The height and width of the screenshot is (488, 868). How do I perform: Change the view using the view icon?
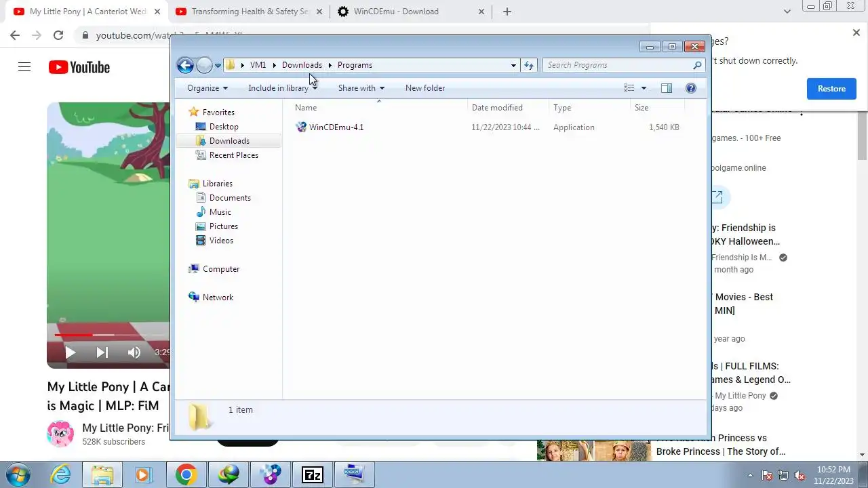(629, 88)
